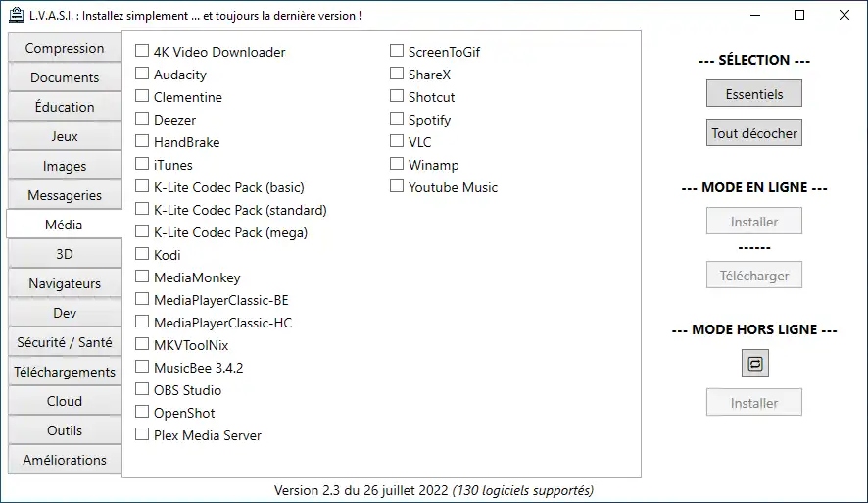868x503 pixels.
Task: Open the Éducation category tab
Action: (x=65, y=107)
